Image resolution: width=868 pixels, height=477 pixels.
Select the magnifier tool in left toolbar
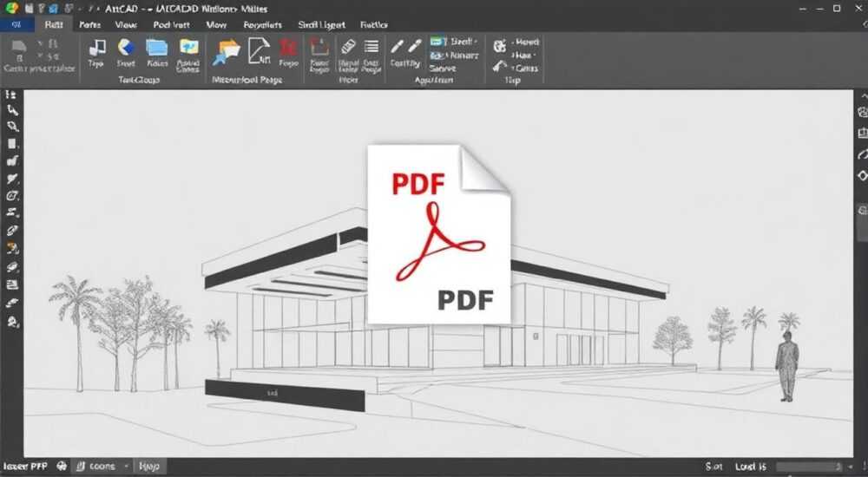12,126
